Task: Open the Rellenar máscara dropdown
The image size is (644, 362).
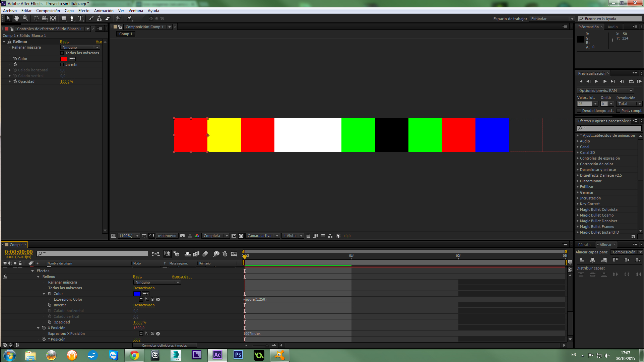Action: coord(80,47)
